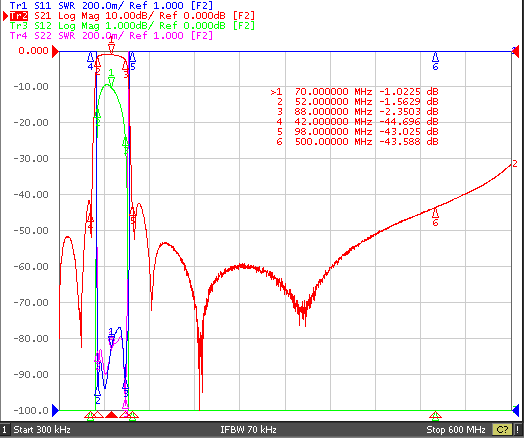
Task: Select the Tr4 S22 SWR trace label
Action: 111,35
